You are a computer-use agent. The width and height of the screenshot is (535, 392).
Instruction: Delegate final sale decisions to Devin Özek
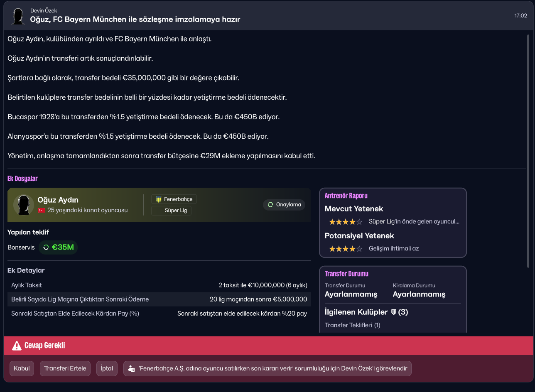267,368
